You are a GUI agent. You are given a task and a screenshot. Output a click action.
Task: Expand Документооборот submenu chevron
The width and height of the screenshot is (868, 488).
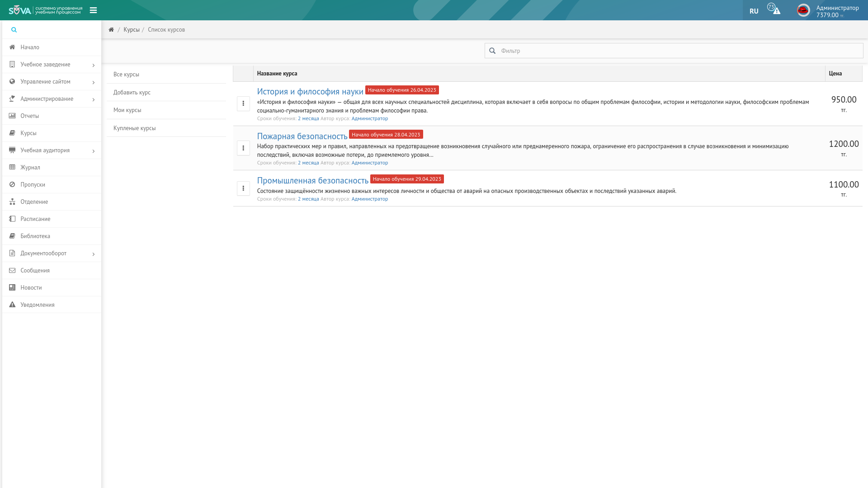(x=94, y=254)
